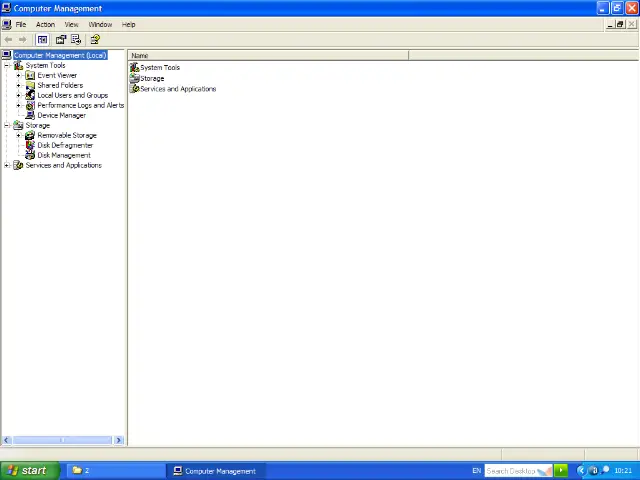
Task: Click the Storage icon in right pane
Action: coord(135,78)
